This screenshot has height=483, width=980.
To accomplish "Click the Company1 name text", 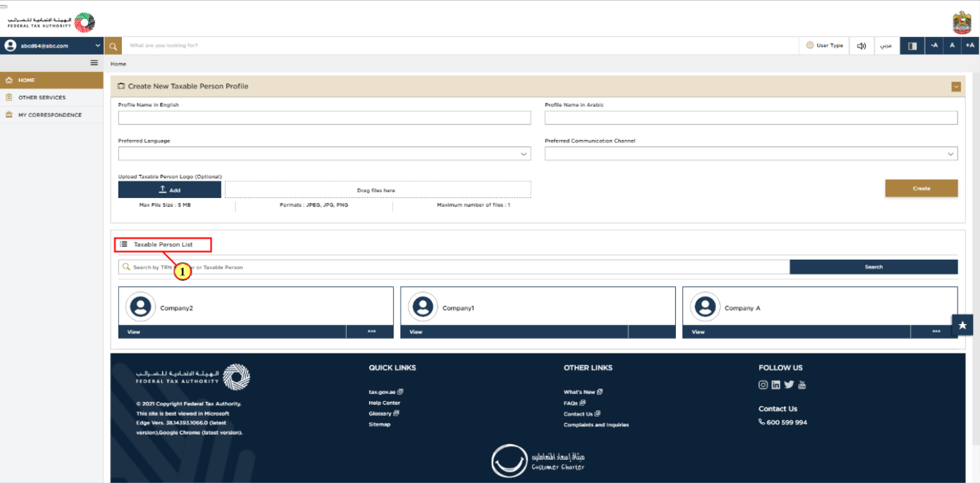I will [x=458, y=308].
